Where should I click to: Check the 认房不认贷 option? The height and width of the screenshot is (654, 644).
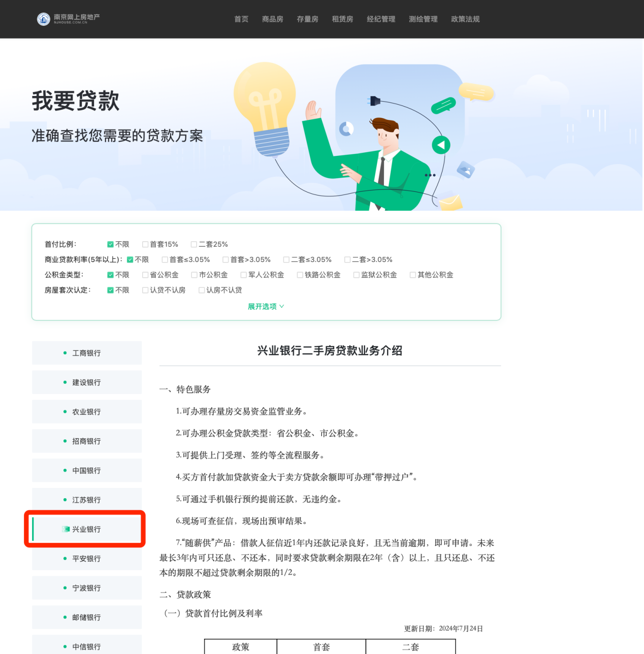[202, 290]
